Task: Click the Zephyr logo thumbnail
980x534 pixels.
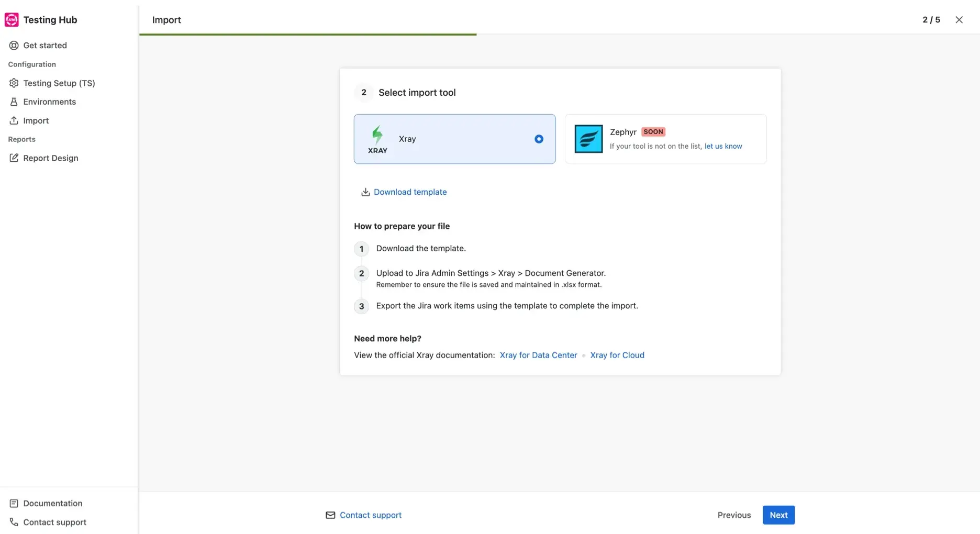Action: coord(588,139)
